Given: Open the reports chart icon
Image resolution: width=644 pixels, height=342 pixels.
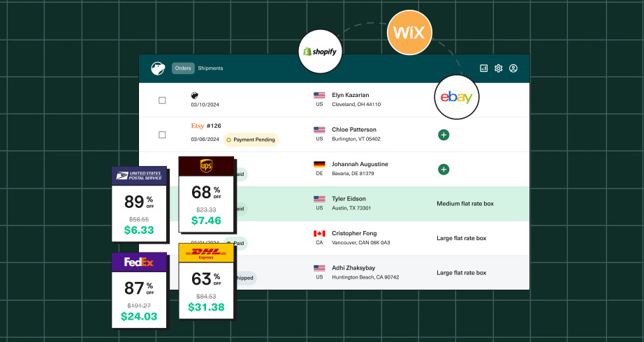Looking at the screenshot, I should pos(484,68).
